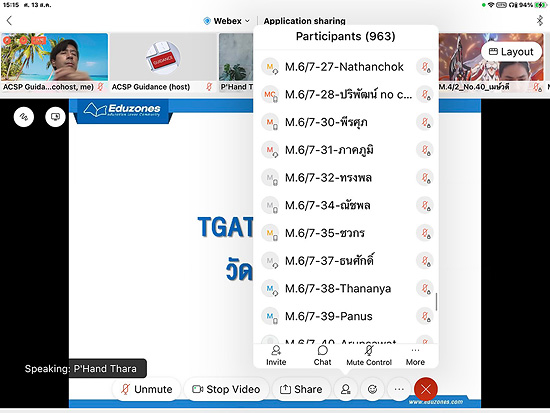Image resolution: width=550 pixels, height=413 pixels.
Task: Click the audio connection round icon at top left
Action: coord(24,116)
